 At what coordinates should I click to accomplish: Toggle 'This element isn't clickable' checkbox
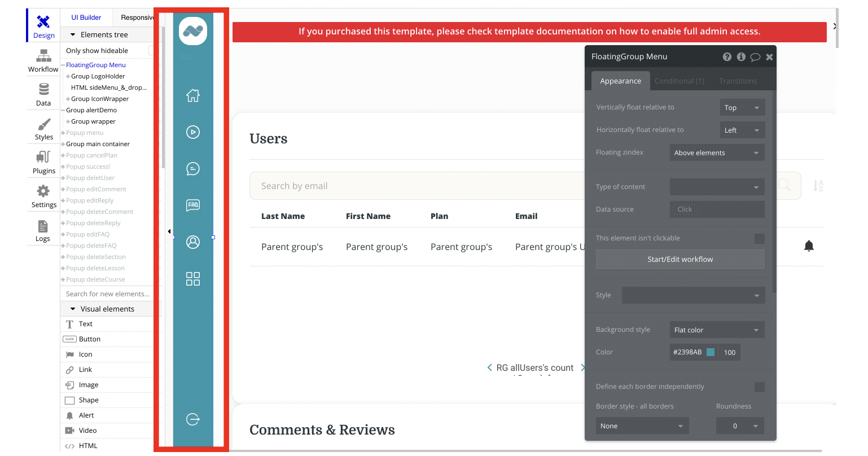(x=759, y=239)
